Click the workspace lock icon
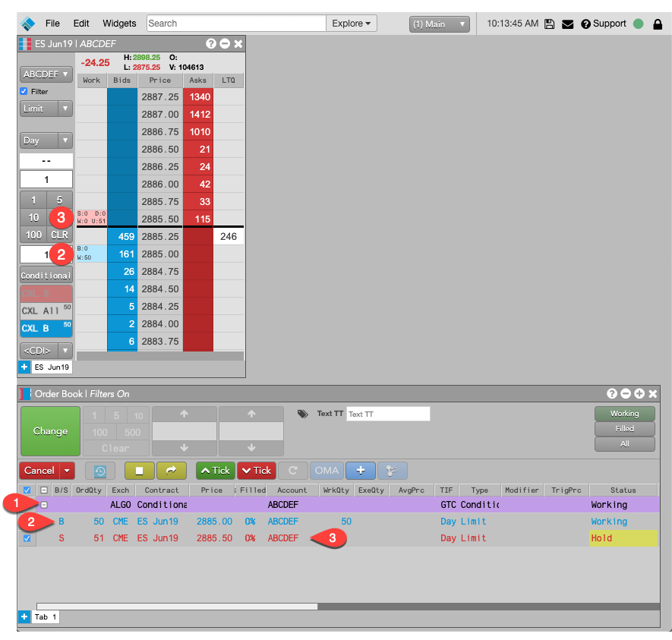 tap(658, 24)
